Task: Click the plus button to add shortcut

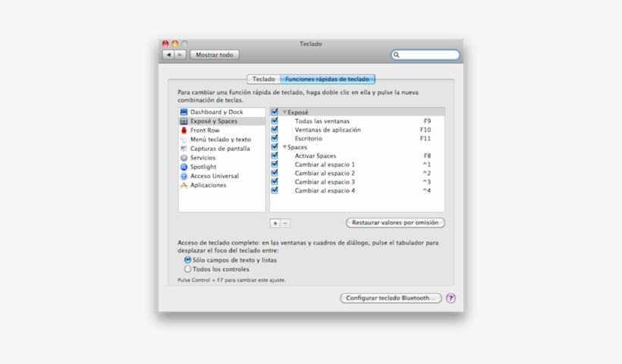Action: click(275, 223)
